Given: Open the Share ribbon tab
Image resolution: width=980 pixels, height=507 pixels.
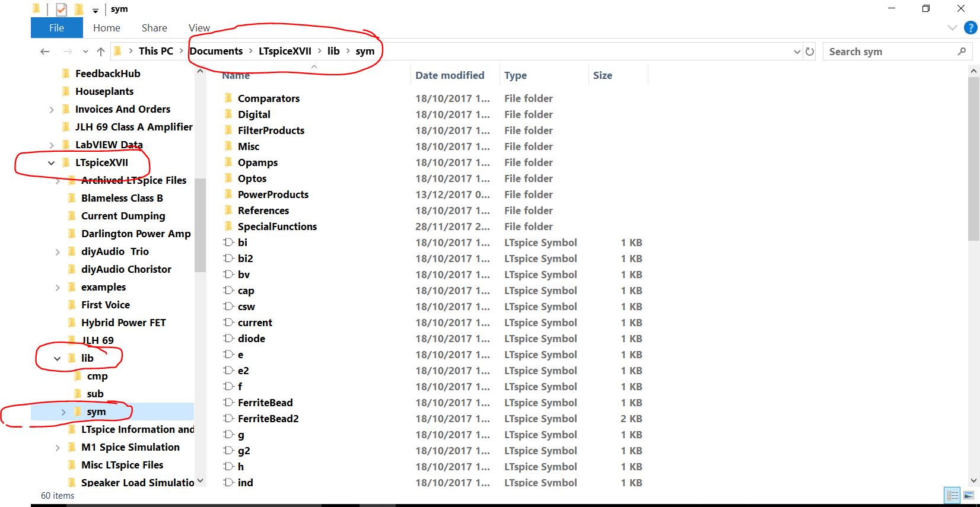Looking at the screenshot, I should pos(154,28).
